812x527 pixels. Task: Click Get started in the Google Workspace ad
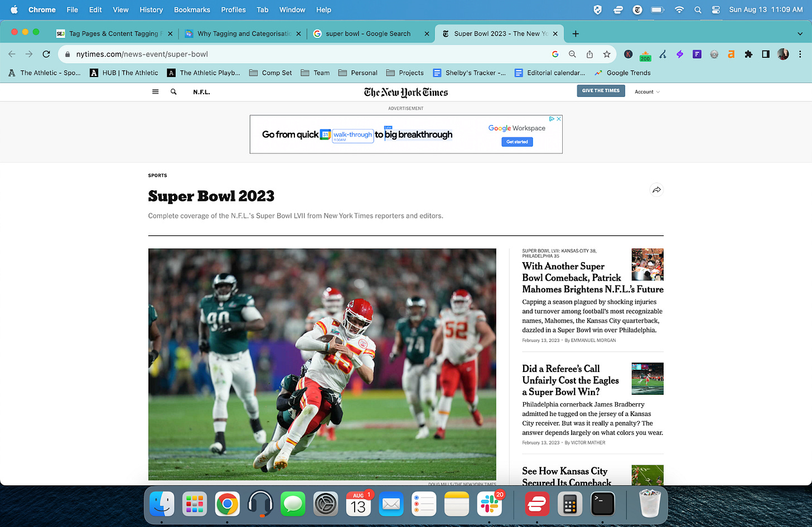(x=517, y=142)
